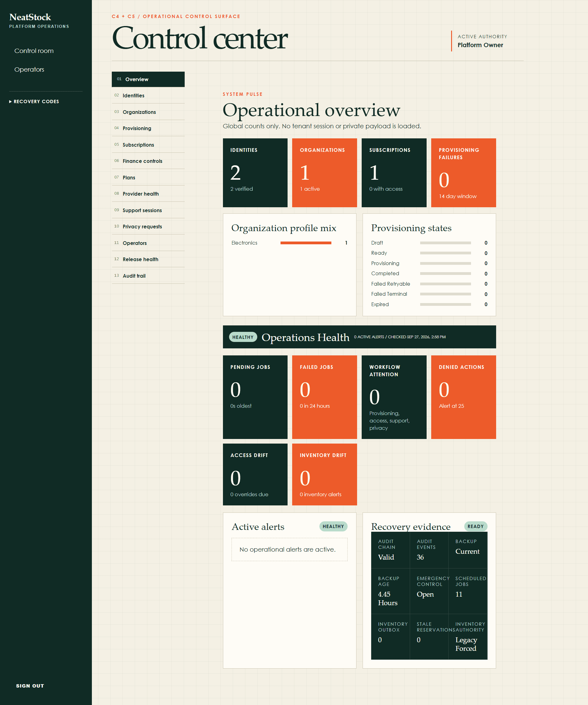Click the NeatStock logo text

pyautogui.click(x=30, y=17)
